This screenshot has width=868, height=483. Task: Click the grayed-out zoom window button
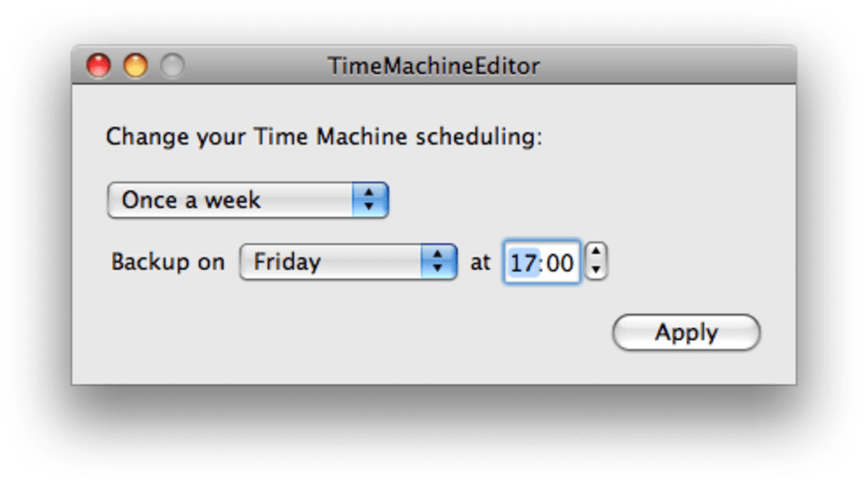point(172,66)
